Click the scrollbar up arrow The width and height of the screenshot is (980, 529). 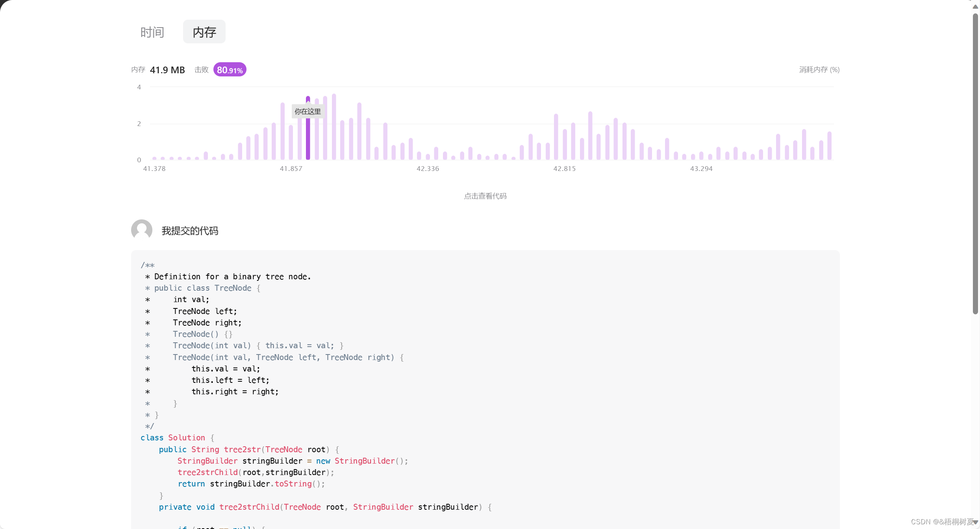coord(975,6)
